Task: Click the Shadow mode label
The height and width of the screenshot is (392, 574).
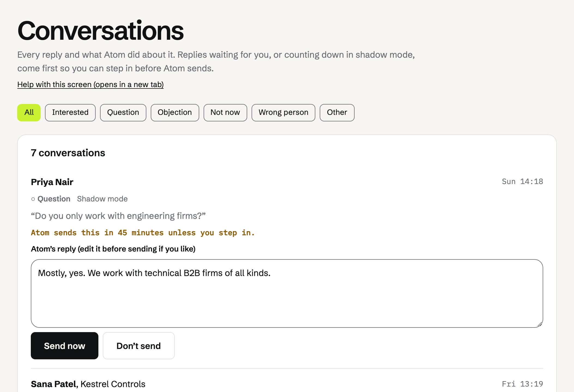Action: click(102, 199)
